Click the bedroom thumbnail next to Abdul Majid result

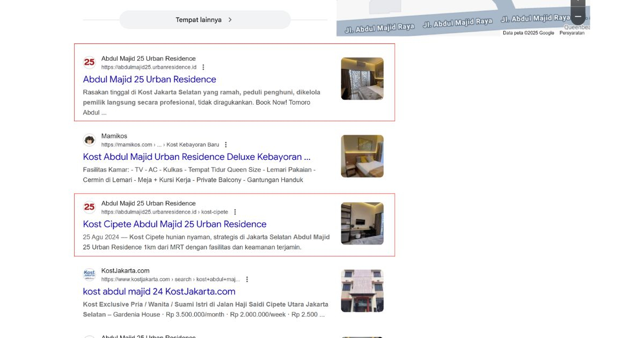[362, 78]
